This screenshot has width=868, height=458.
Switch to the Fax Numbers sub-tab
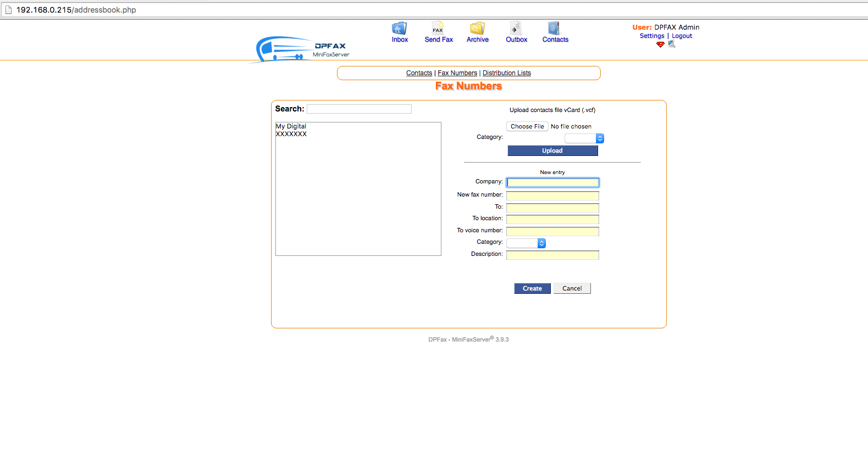(x=457, y=73)
